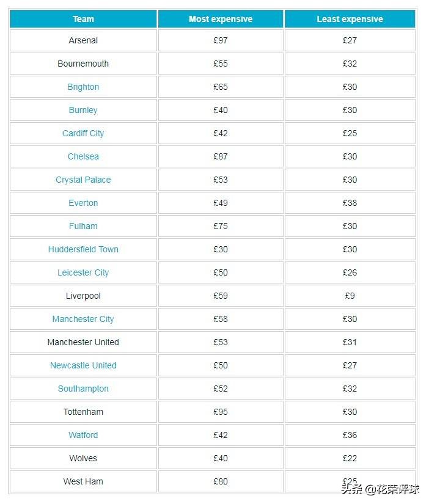Follow the Cardiff City link
This screenshot has height=504, width=429.
coord(83,133)
